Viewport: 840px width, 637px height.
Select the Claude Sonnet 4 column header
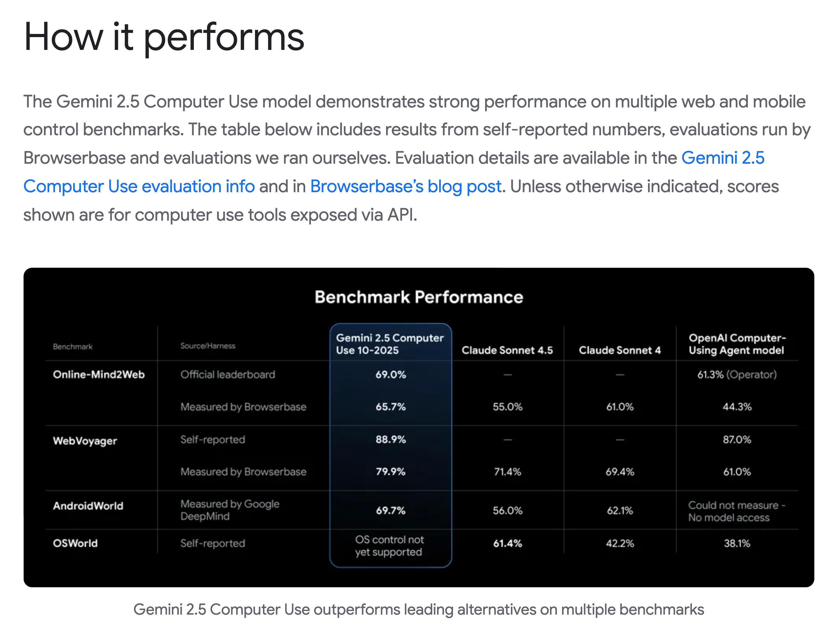click(619, 350)
